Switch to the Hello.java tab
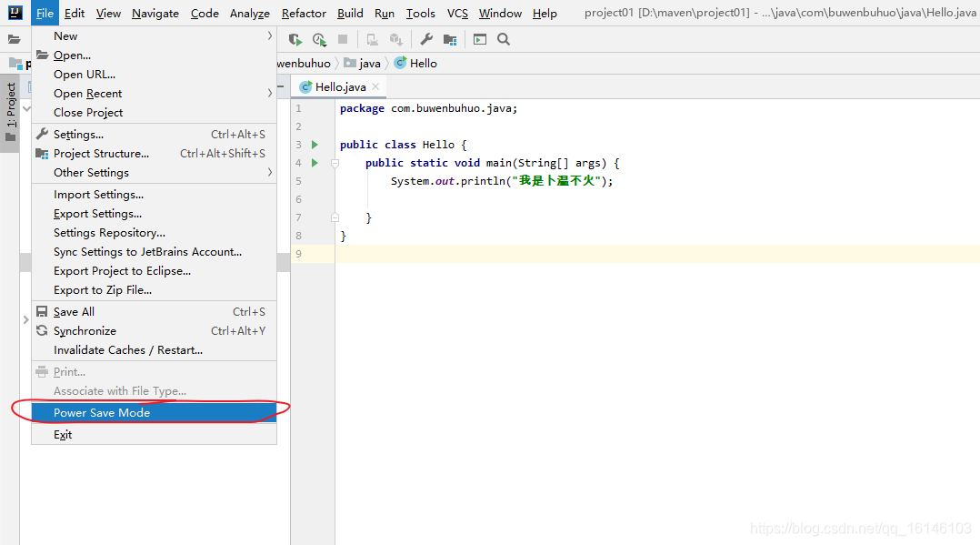Viewport: 980px width, 545px height. 339,87
